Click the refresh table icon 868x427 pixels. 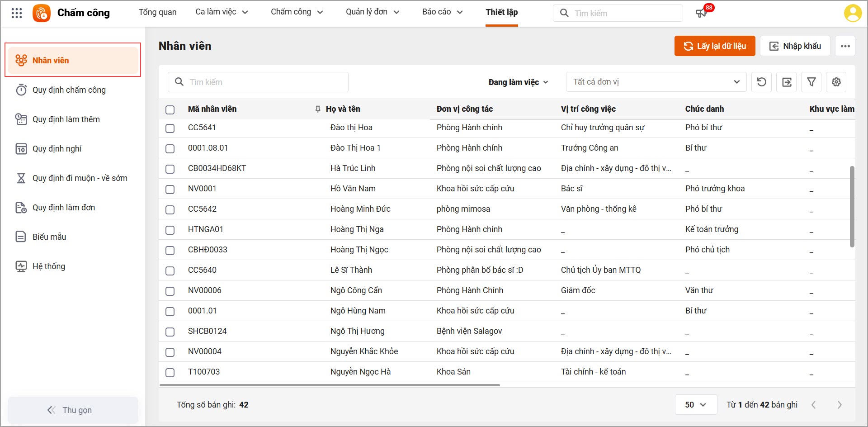pos(762,82)
